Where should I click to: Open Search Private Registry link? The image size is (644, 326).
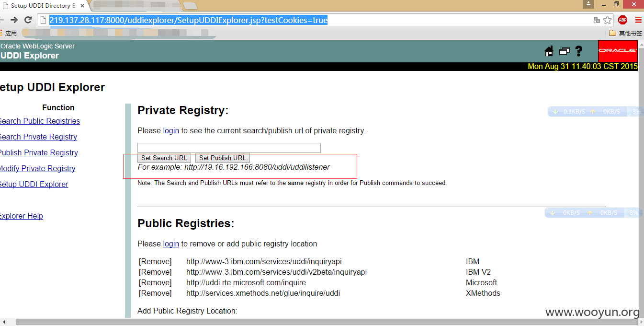point(38,137)
